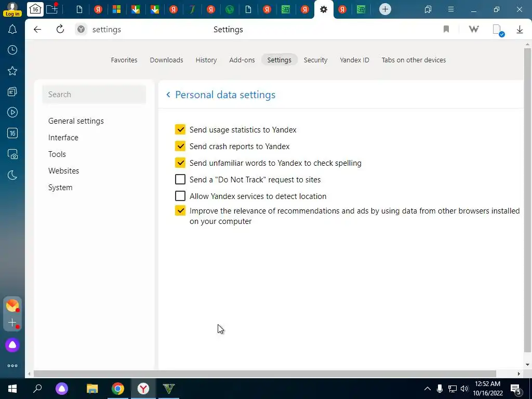Screen dimensions: 532x399
Task: Switch to the Add-ons tab
Action: 242,60
